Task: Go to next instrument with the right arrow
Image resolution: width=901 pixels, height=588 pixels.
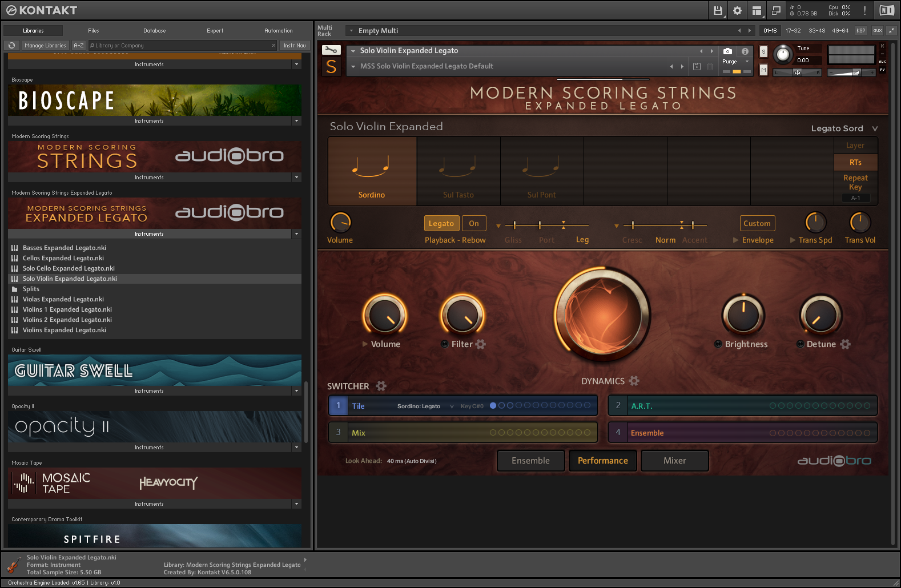Action: (711, 51)
